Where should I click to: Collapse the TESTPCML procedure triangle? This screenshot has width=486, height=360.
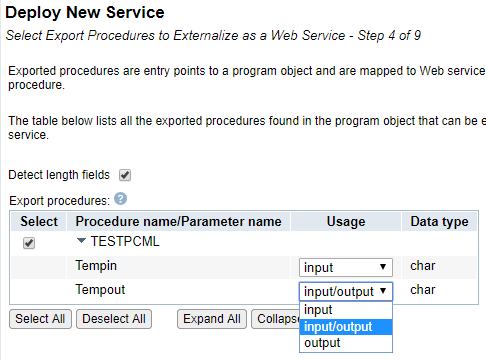[x=81, y=240]
